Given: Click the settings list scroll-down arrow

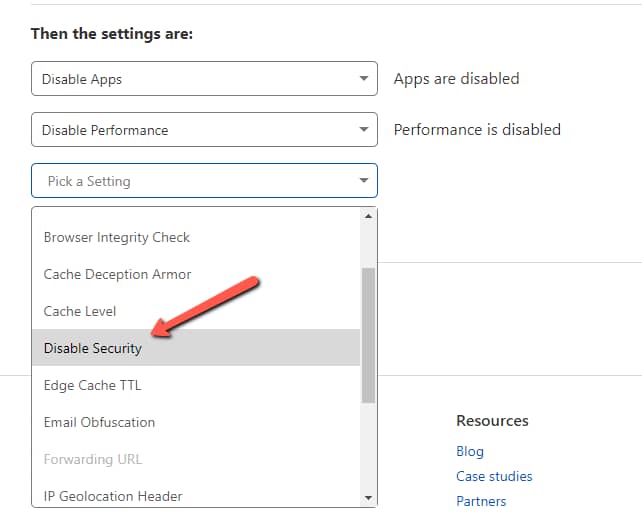Looking at the screenshot, I should click(368, 497).
